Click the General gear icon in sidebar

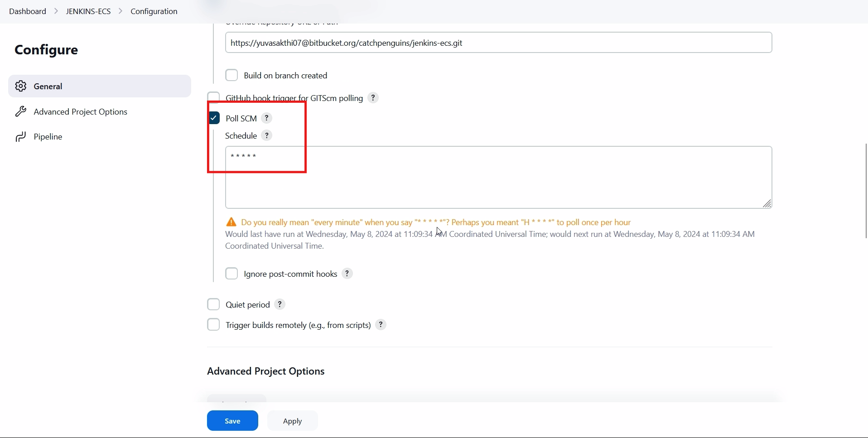pyautogui.click(x=21, y=86)
